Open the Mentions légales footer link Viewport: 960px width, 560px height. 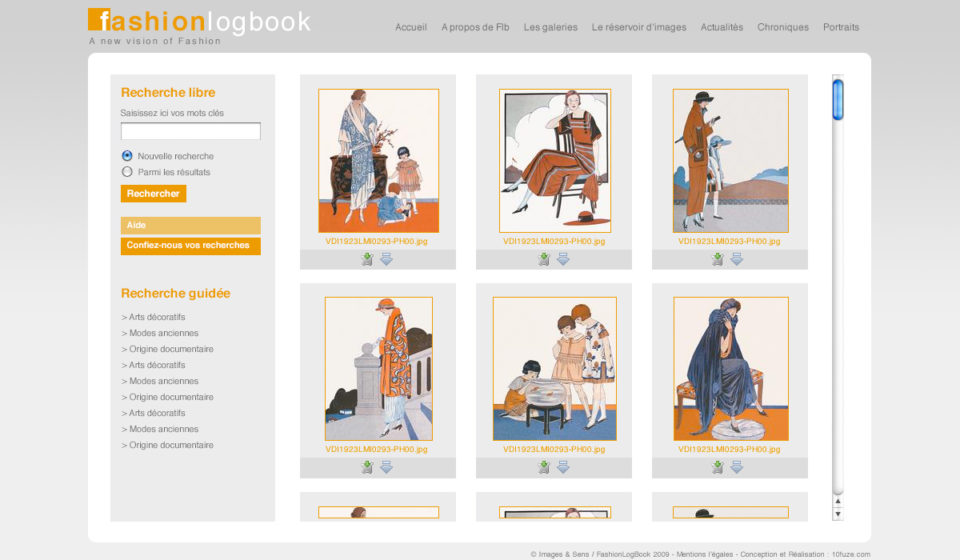(x=704, y=554)
